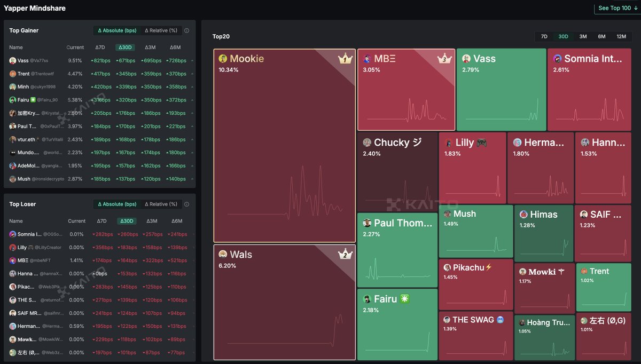Open Fairu @Fairu_90 row in Top Gainer

pos(99,100)
